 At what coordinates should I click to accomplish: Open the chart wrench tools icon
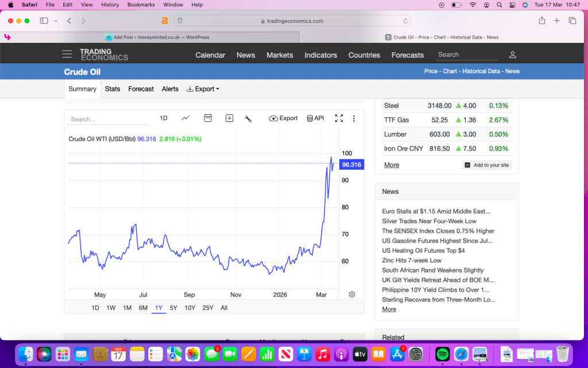point(248,118)
